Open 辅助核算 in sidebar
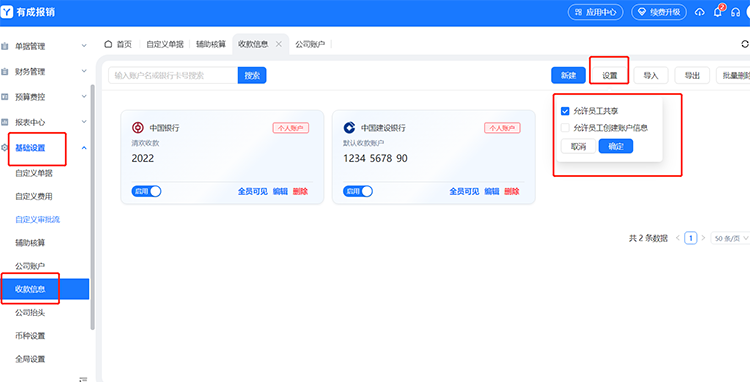The height and width of the screenshot is (382, 750). [x=30, y=242]
